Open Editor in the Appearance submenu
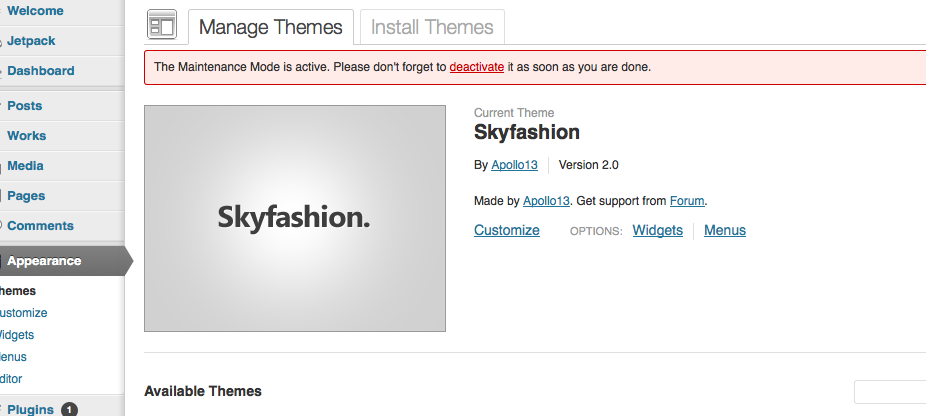Screen dimensions: 926x416 coord(11,379)
